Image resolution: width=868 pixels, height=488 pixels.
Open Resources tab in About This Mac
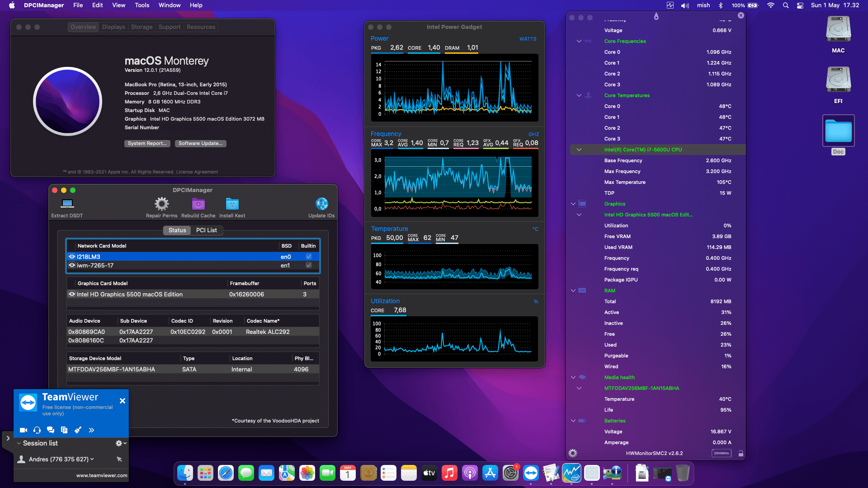201,27
